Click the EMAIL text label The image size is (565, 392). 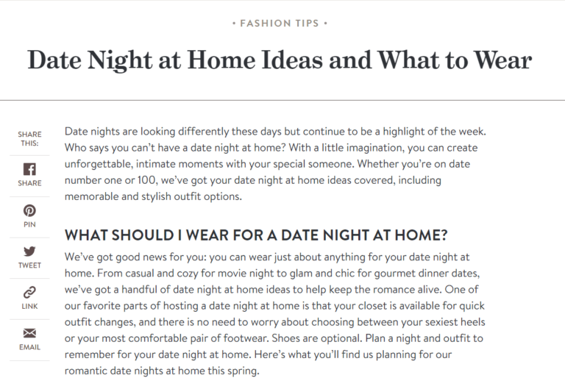(x=29, y=347)
